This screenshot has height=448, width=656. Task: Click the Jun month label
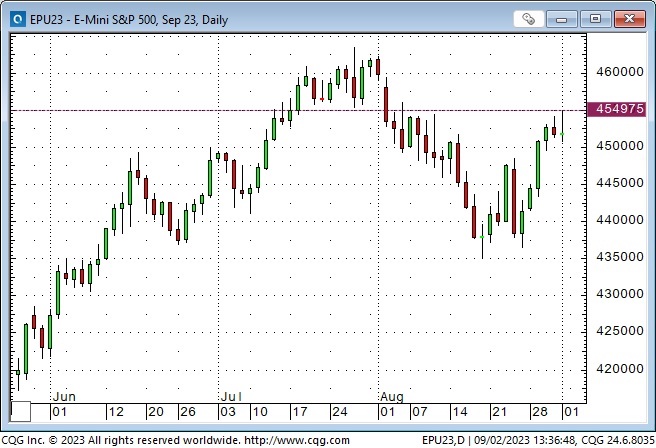tap(64, 397)
